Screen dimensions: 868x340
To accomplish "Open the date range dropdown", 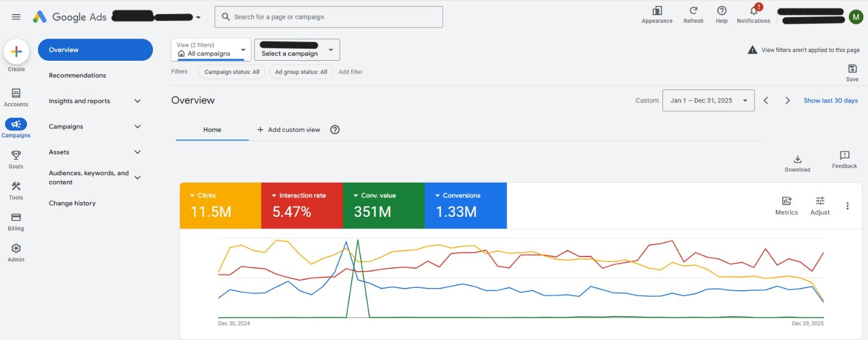I will pos(708,100).
